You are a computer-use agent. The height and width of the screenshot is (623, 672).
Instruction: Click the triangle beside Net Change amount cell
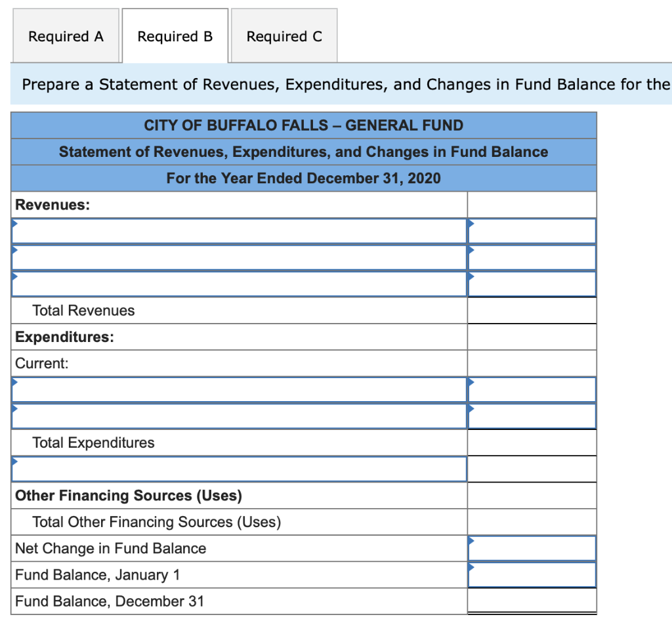[x=471, y=540]
